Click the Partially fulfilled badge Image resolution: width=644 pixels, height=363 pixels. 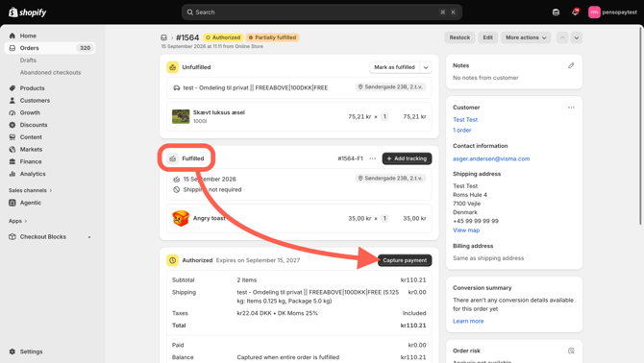[273, 37]
